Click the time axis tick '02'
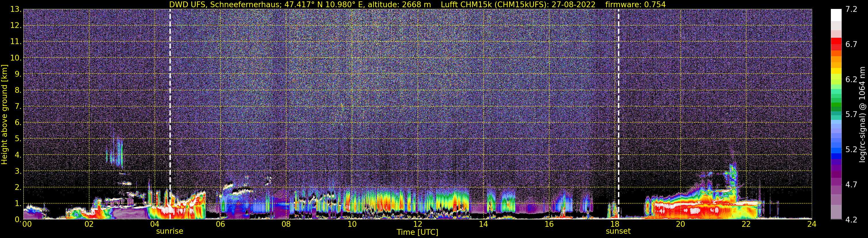The image size is (868, 238). coord(89,224)
